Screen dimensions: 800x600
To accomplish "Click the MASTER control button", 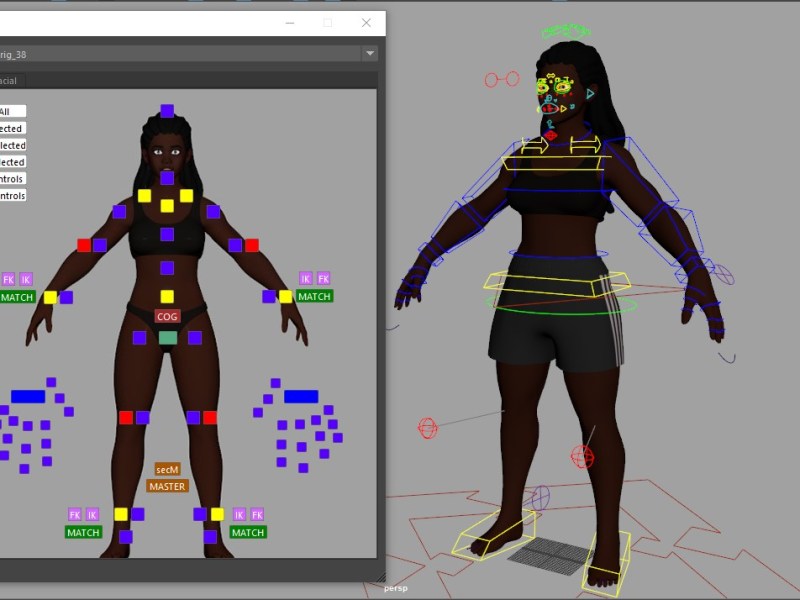I will pyautogui.click(x=166, y=487).
